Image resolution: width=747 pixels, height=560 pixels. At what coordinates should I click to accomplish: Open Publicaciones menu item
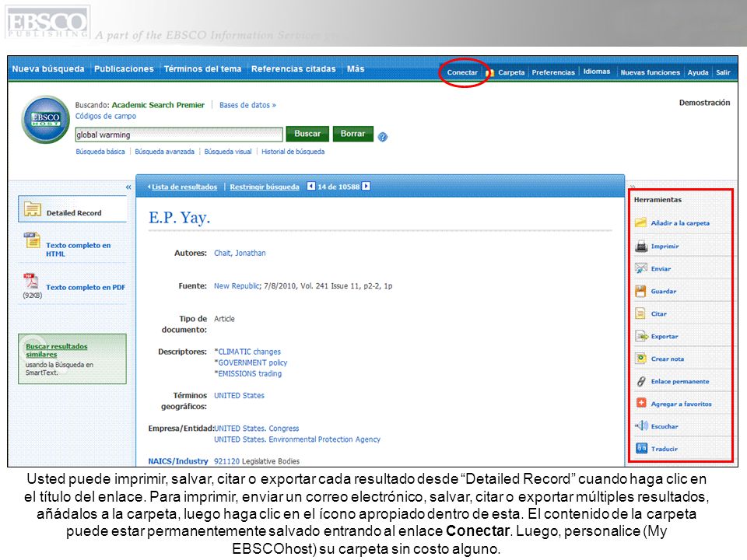point(124,69)
